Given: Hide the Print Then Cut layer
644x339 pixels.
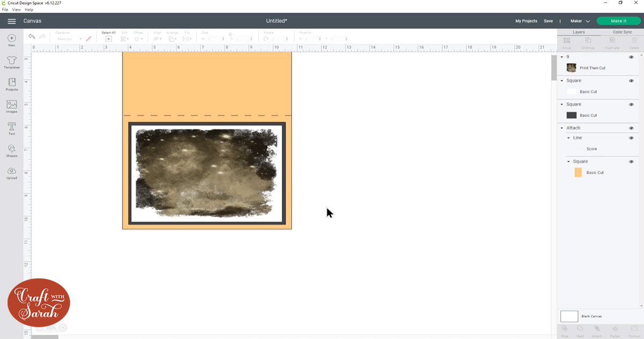Looking at the screenshot, I should point(632,56).
